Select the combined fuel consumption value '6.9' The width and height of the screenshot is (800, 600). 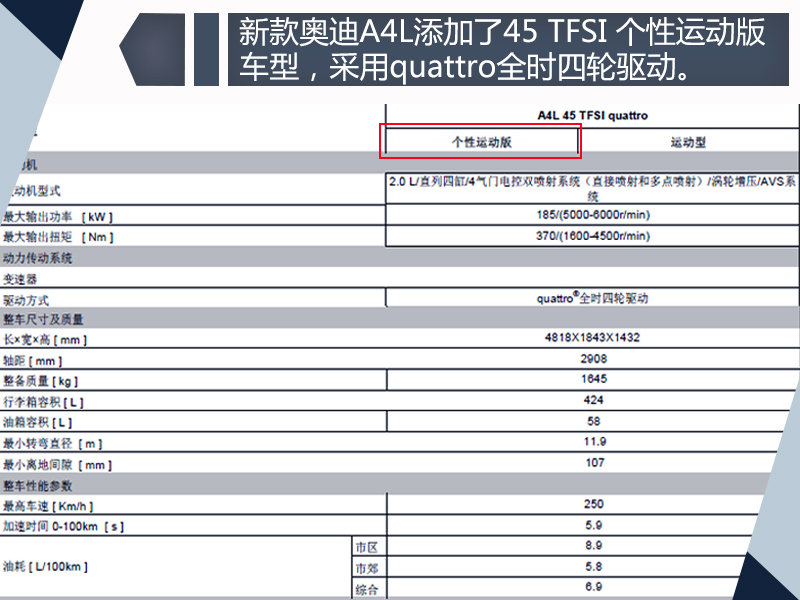pos(594,587)
